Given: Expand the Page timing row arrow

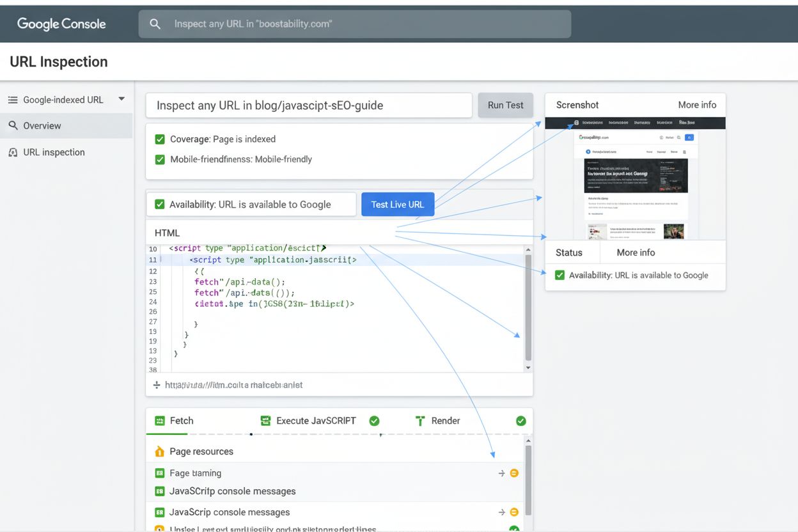Looking at the screenshot, I should click(502, 474).
